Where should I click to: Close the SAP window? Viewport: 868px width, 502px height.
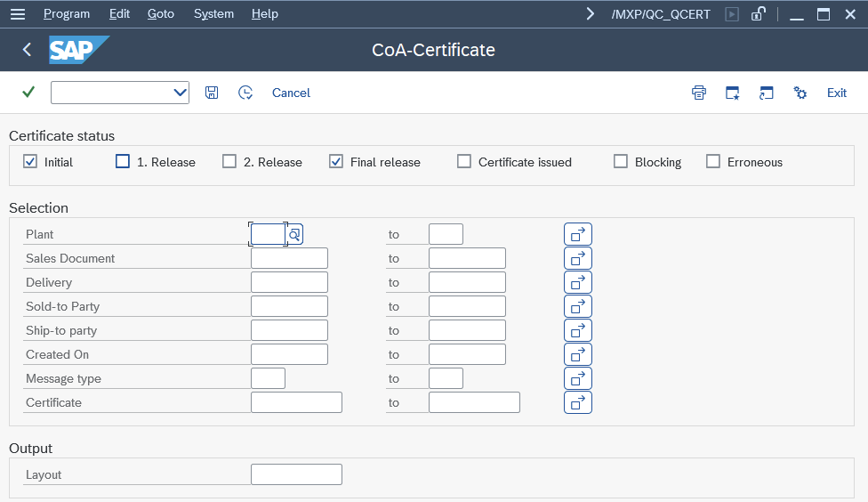tap(850, 14)
